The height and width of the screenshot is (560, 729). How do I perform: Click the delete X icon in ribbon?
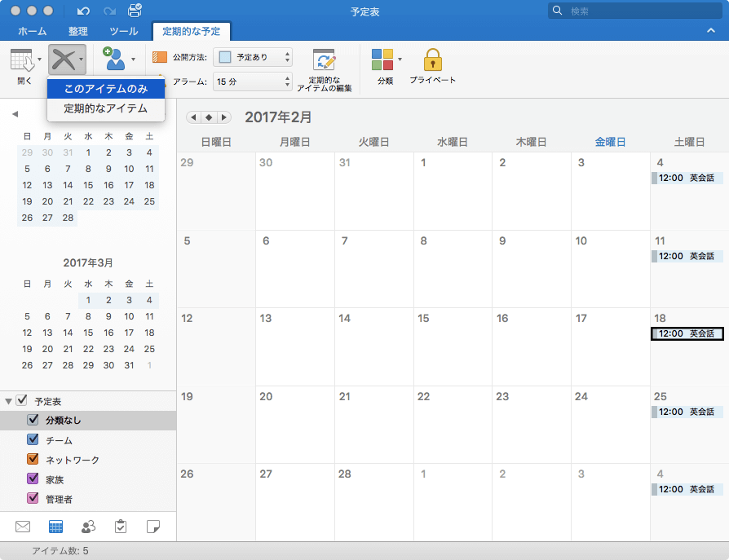(x=64, y=60)
